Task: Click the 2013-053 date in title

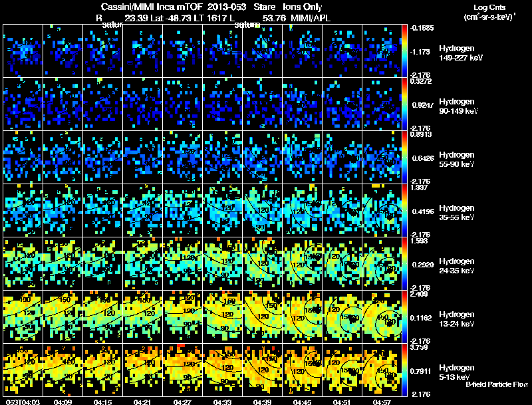Action: (227, 7)
